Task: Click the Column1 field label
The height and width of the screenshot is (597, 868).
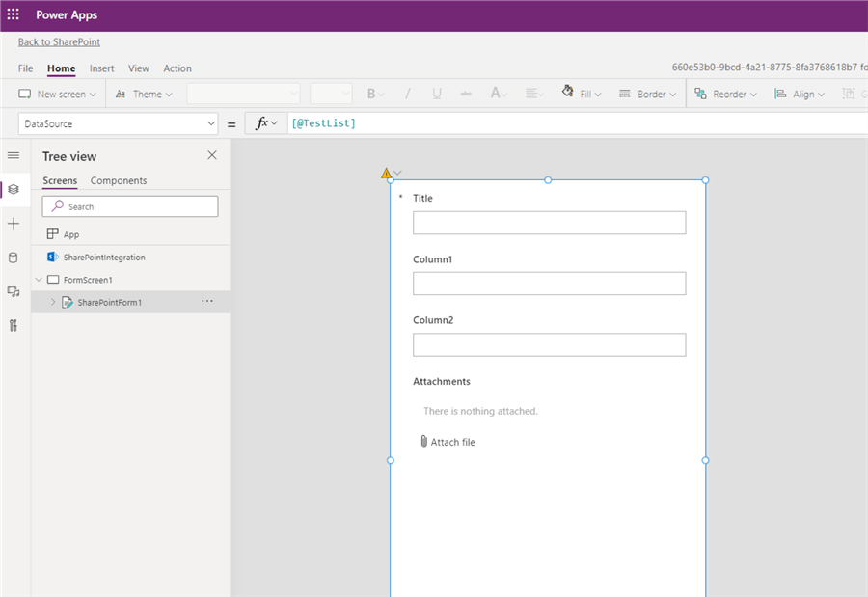Action: pyautogui.click(x=432, y=259)
